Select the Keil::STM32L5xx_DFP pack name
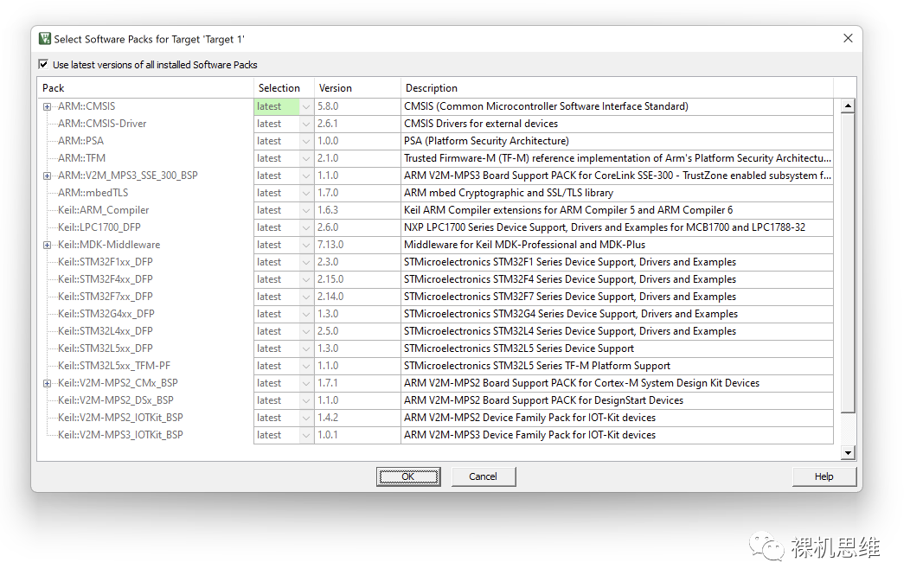Screen dimensions: 910x588 [x=105, y=348]
